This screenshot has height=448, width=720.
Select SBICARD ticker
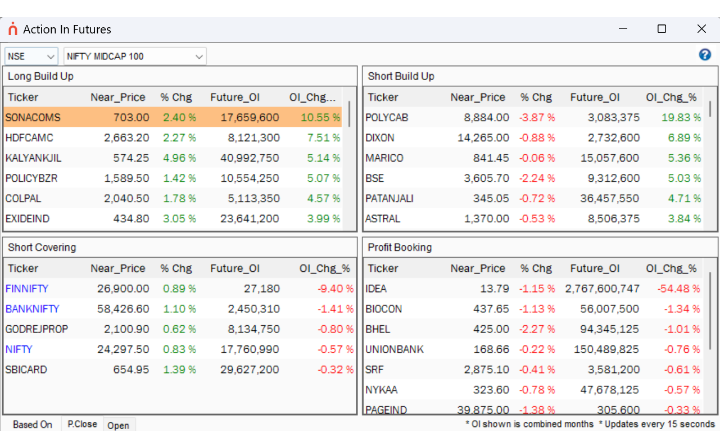click(26, 370)
